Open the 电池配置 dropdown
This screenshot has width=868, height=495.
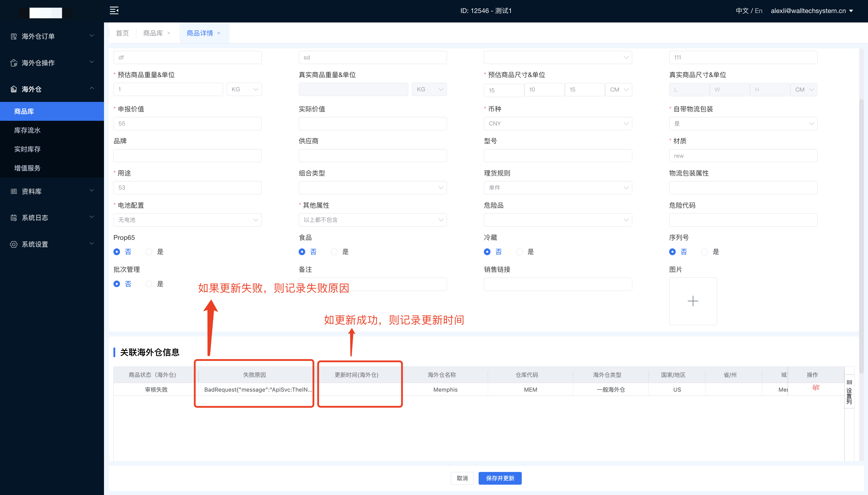pos(187,220)
